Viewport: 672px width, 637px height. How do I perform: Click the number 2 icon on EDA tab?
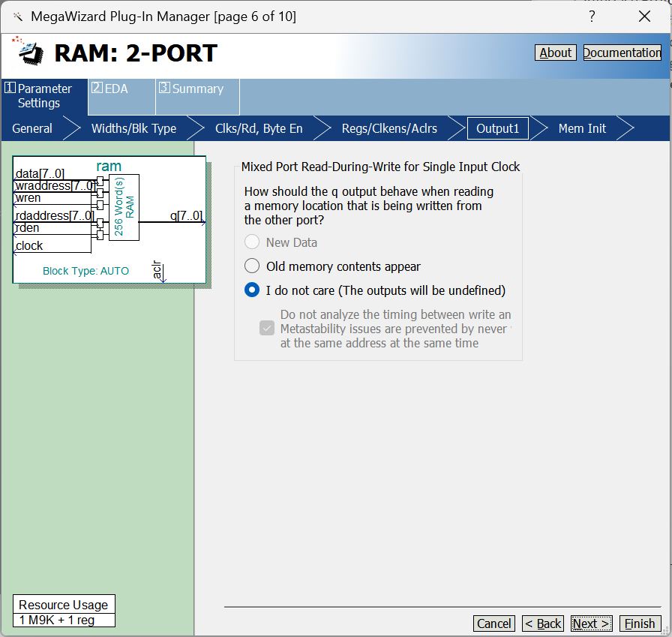[97, 88]
